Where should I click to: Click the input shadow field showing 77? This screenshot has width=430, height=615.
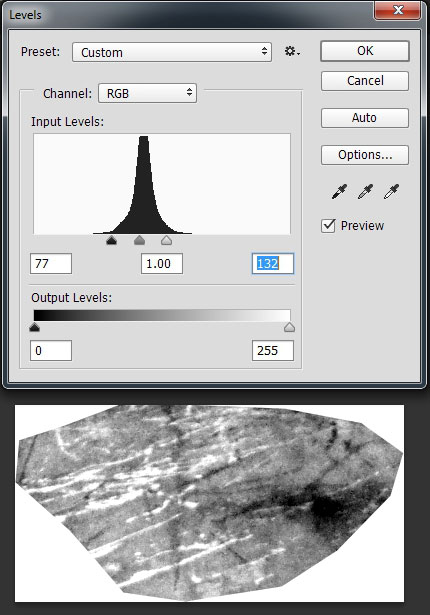[x=51, y=263]
